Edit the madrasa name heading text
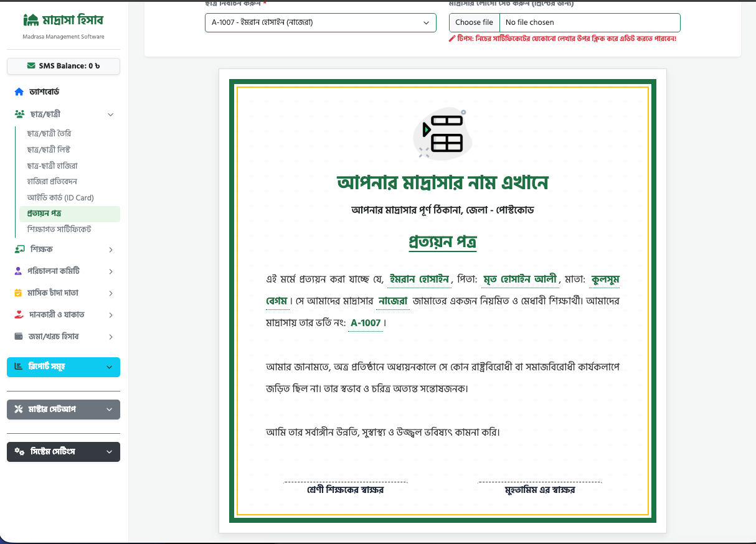This screenshot has width=756, height=544. (x=442, y=183)
